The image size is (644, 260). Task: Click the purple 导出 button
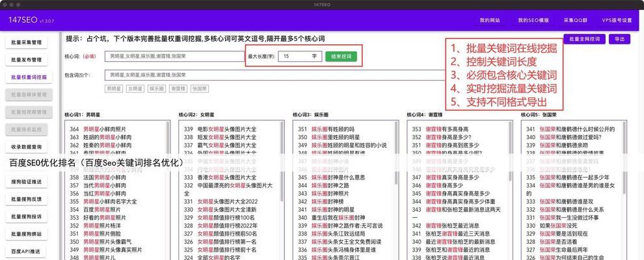[619, 39]
